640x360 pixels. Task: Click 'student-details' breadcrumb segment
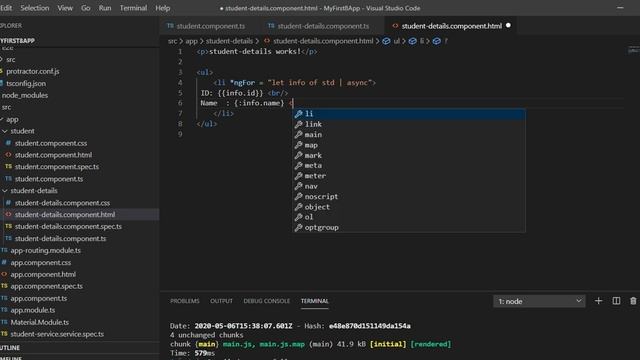pos(229,41)
